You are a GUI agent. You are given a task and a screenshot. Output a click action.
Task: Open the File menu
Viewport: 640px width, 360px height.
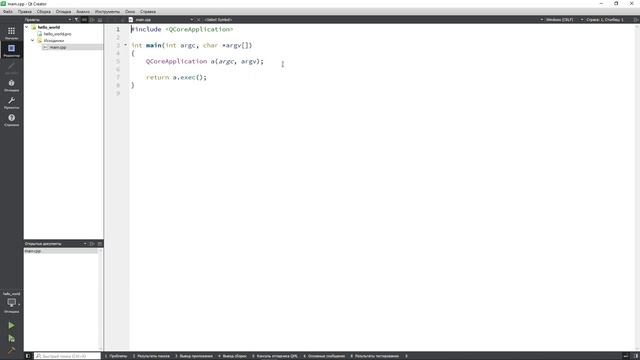8,11
